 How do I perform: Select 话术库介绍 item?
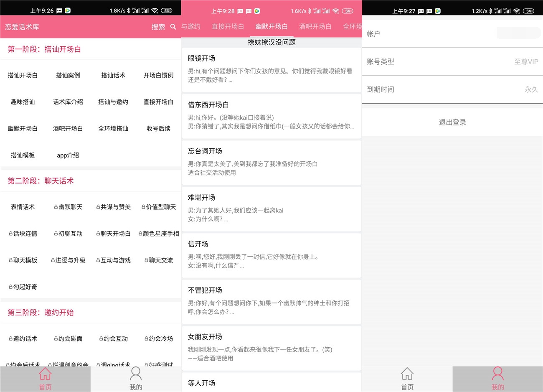[68, 102]
